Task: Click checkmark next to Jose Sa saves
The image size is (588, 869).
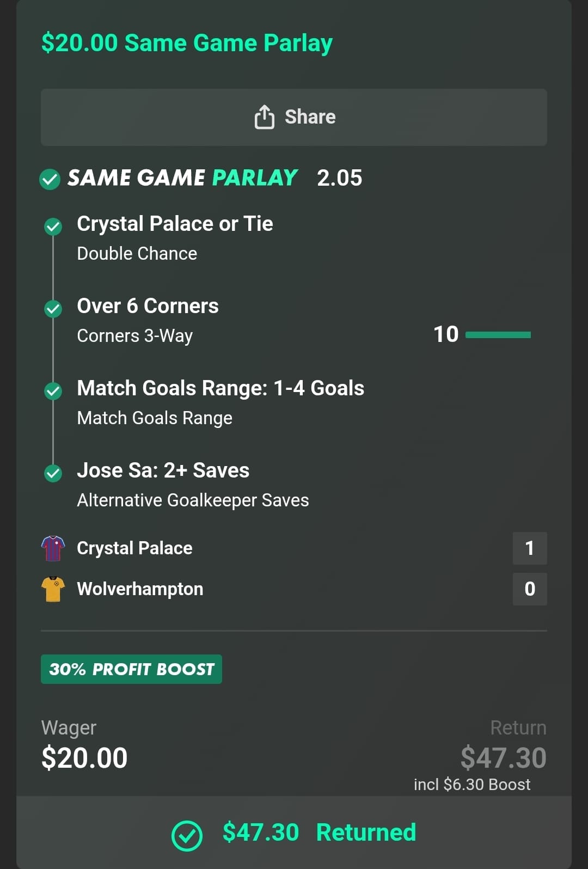Action: click(x=53, y=473)
